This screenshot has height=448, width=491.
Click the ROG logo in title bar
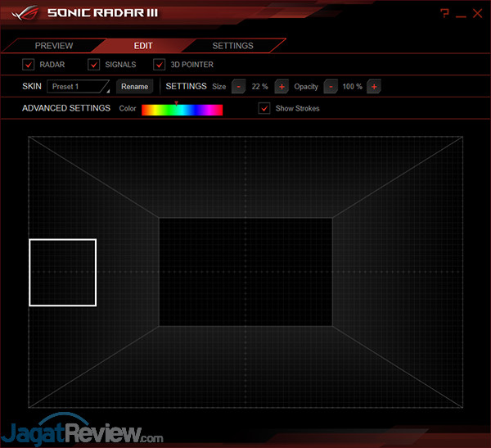25,12
